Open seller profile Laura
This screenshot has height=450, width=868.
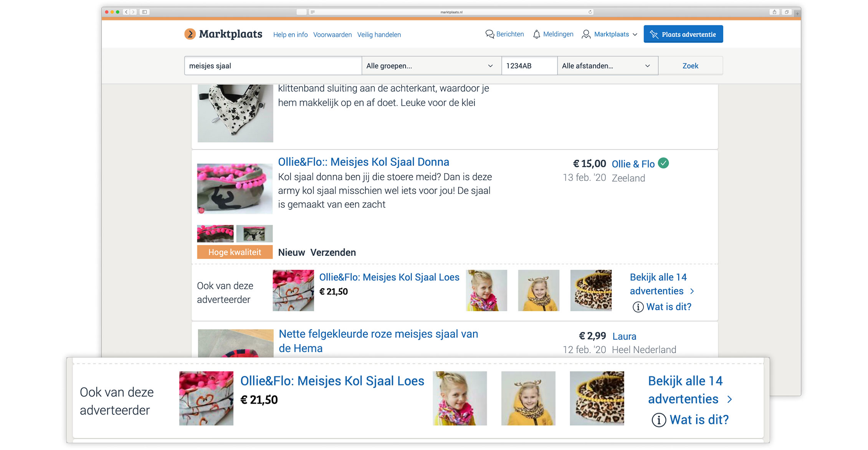coord(624,336)
